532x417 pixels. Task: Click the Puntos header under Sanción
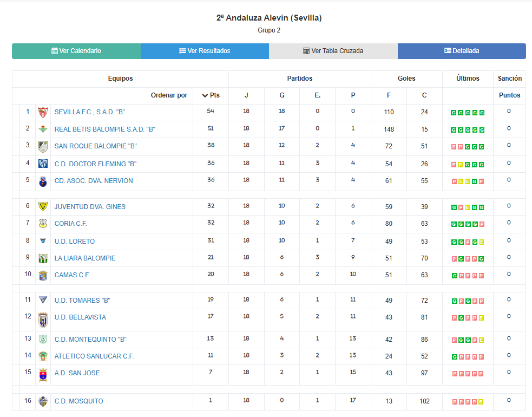click(510, 95)
